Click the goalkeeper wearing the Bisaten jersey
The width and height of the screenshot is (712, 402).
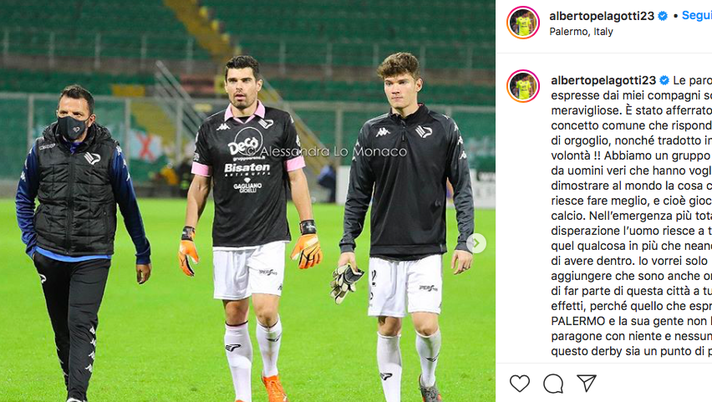250,227
